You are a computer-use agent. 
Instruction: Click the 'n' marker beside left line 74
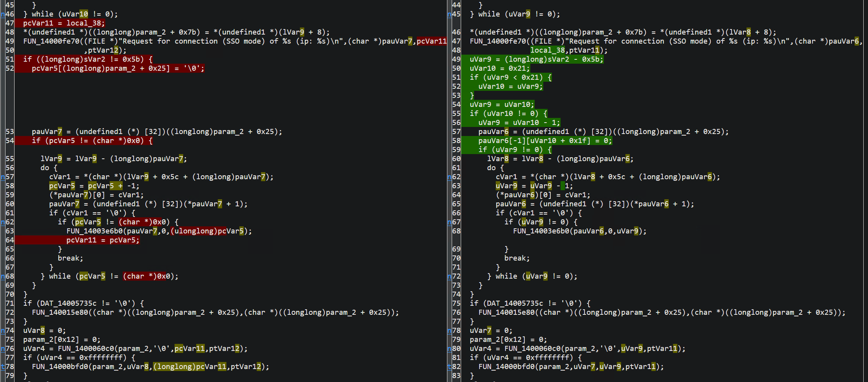(3, 331)
